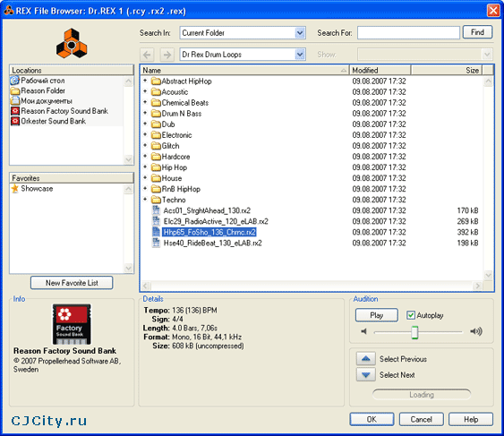Sort by the Size column header

click(x=447, y=70)
